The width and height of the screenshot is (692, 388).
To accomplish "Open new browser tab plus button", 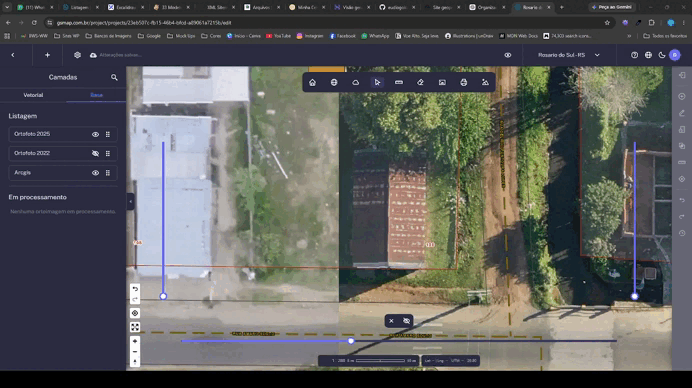I will point(561,7).
